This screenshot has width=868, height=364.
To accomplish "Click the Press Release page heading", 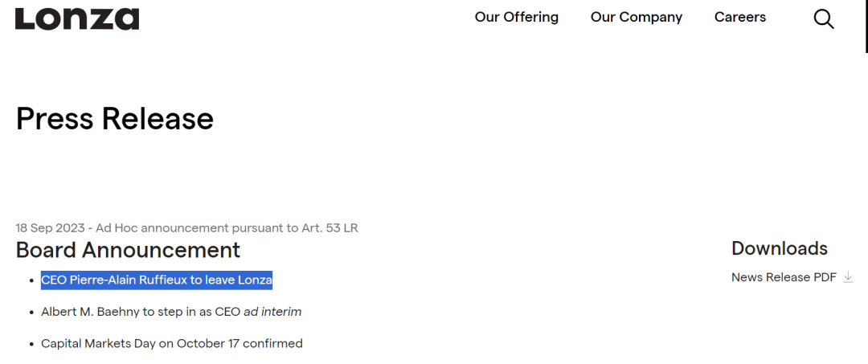I will click(114, 118).
